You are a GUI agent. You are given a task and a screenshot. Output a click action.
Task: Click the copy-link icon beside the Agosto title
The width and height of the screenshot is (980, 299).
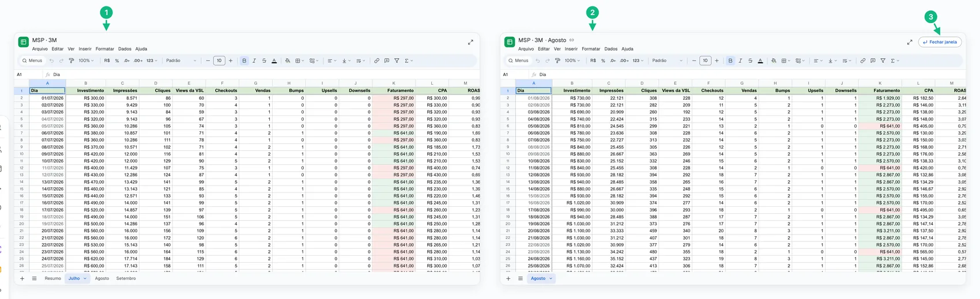click(x=572, y=40)
